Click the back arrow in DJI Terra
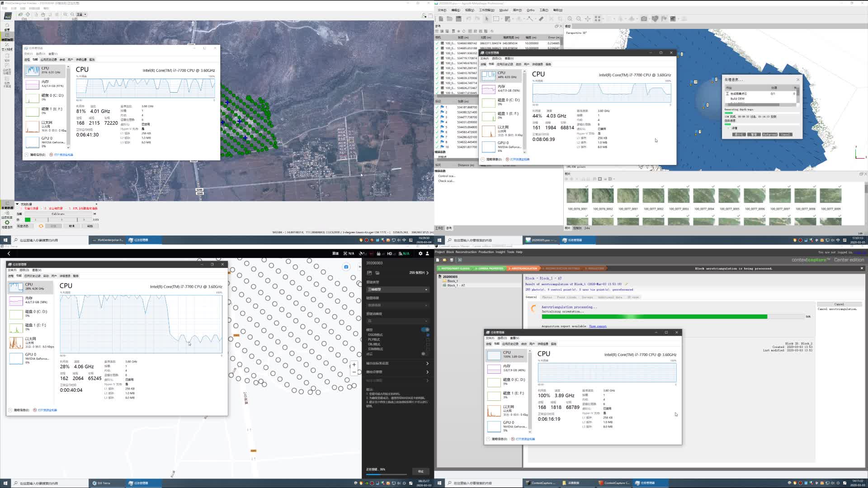This screenshot has width=868, height=488. (9, 253)
